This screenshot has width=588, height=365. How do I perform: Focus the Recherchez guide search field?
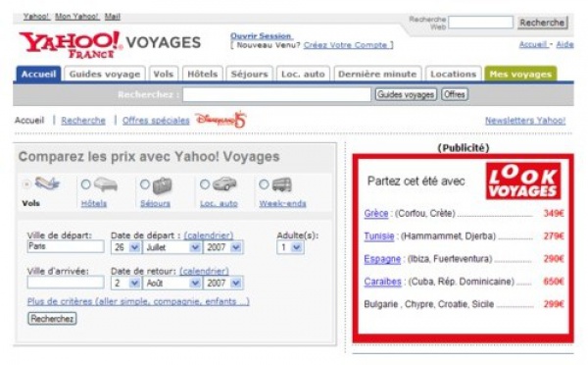tap(276, 94)
